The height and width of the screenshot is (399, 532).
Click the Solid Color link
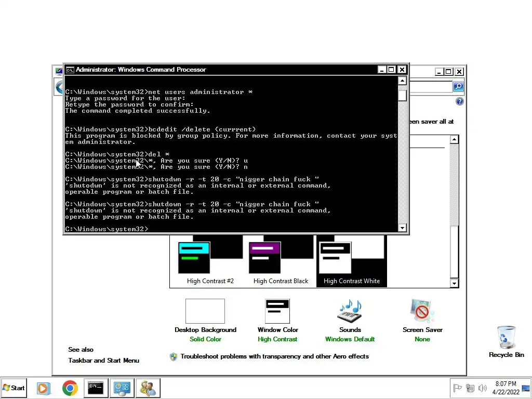(205, 339)
